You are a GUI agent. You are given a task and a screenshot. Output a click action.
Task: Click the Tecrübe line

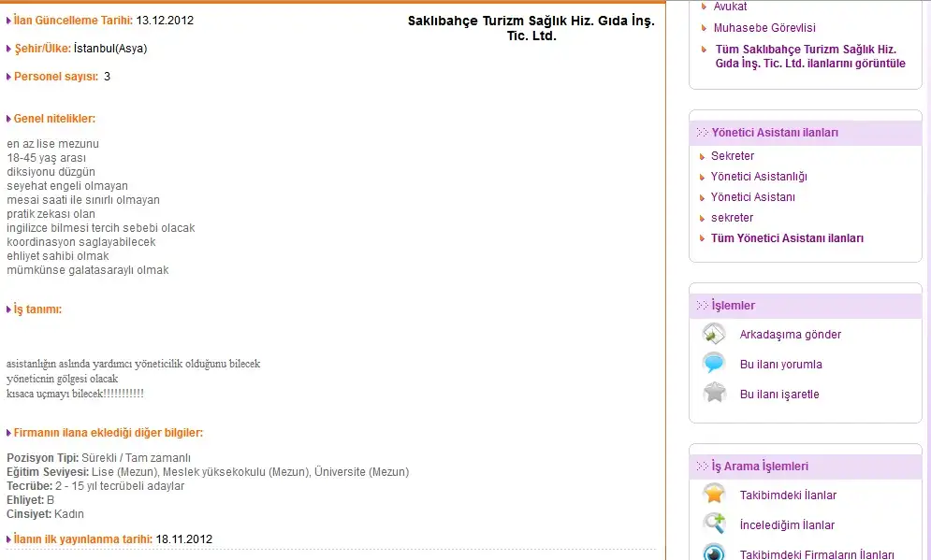(95, 486)
